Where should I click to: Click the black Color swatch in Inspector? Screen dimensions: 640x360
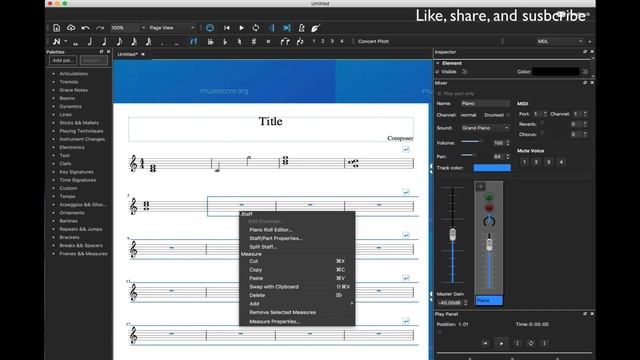[x=556, y=72]
